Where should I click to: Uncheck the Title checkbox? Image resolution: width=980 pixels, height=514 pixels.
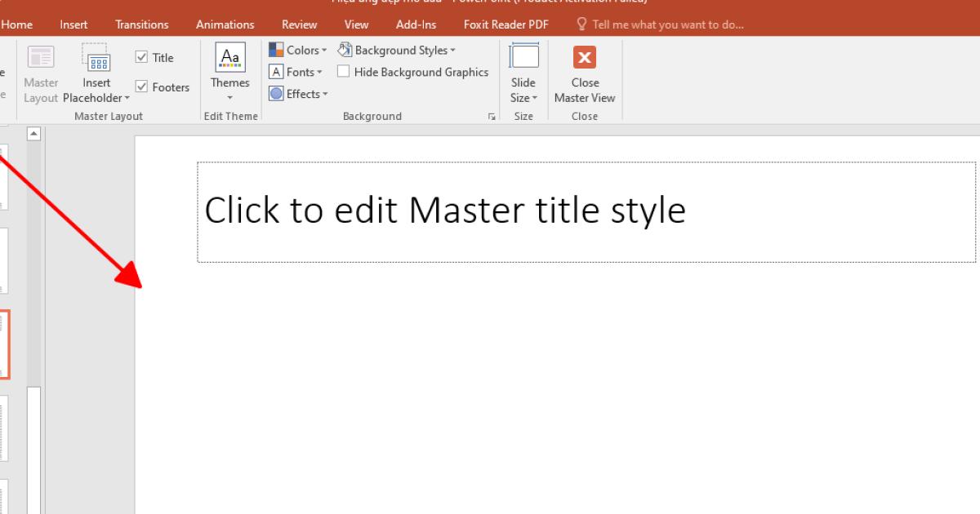pos(142,57)
